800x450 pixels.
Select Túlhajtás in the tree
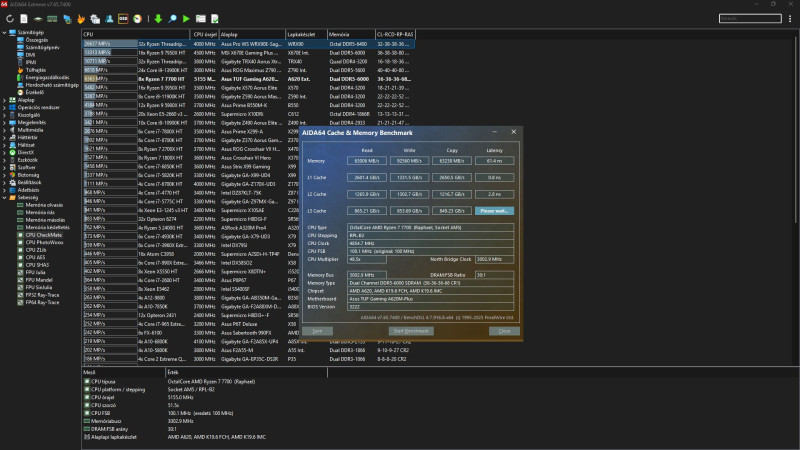(x=35, y=70)
